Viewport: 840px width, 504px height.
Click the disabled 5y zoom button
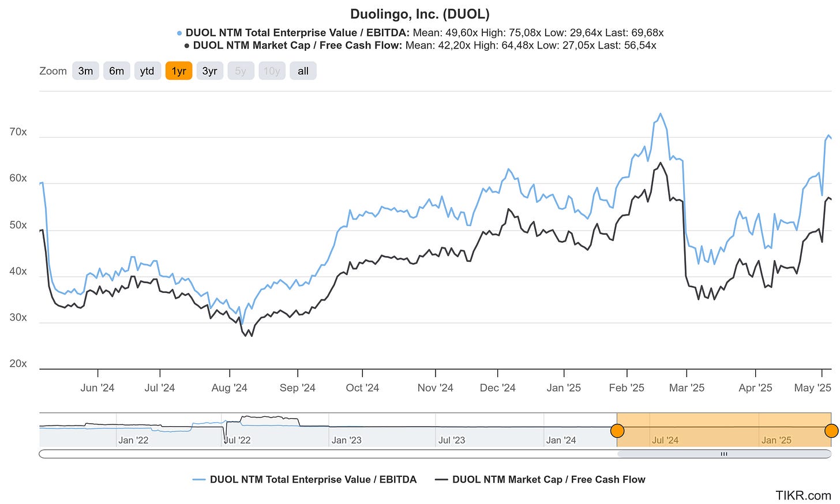241,71
